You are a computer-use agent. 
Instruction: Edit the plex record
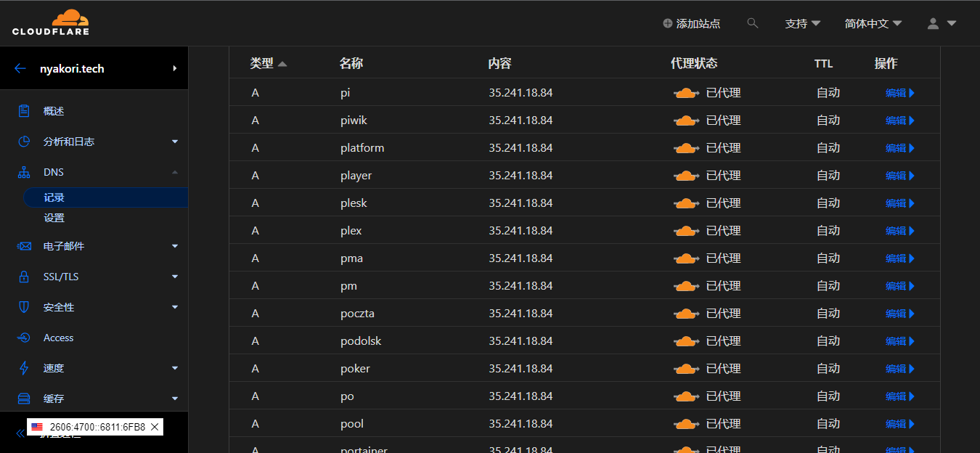pyautogui.click(x=900, y=231)
